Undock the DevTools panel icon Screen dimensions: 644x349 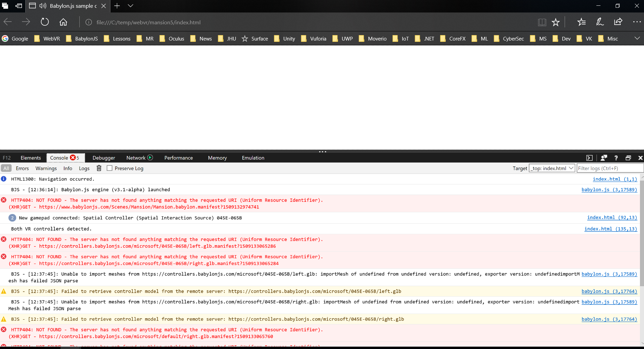click(628, 158)
